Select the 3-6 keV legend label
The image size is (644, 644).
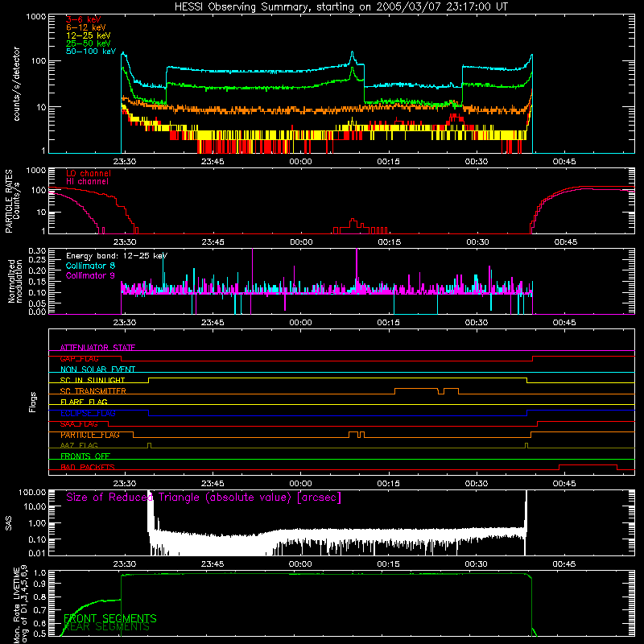point(84,19)
